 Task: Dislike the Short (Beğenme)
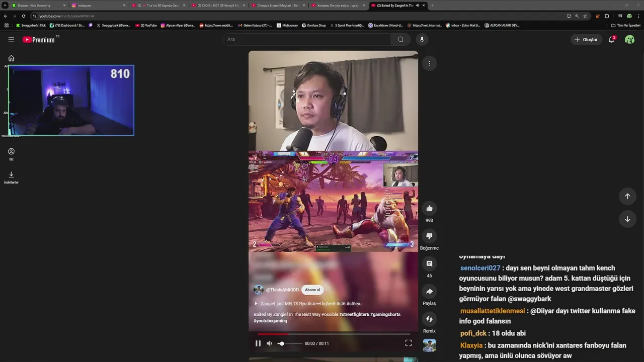click(x=429, y=236)
